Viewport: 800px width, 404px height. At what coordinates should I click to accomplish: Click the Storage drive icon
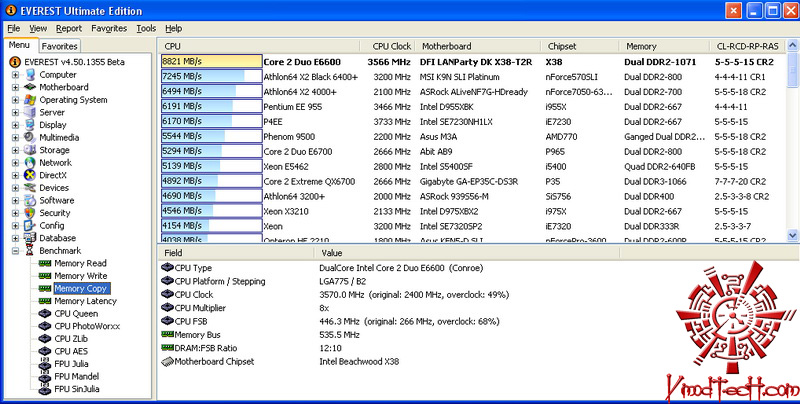(30, 150)
